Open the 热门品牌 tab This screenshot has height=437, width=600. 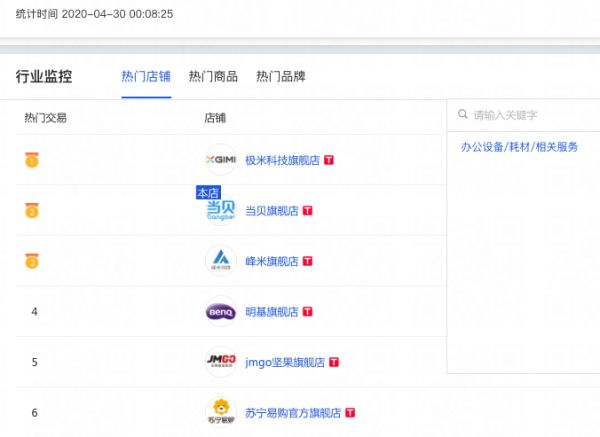pos(281,76)
